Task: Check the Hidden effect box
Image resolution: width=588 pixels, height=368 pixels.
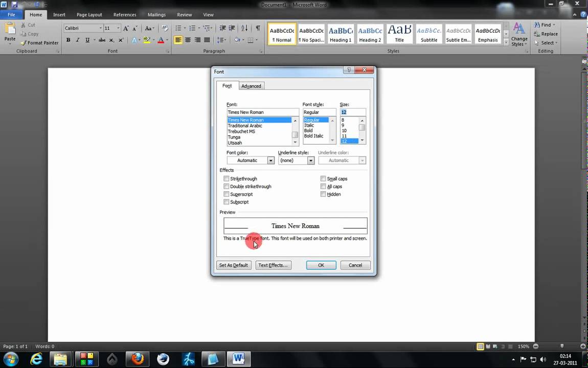Action: [323, 194]
